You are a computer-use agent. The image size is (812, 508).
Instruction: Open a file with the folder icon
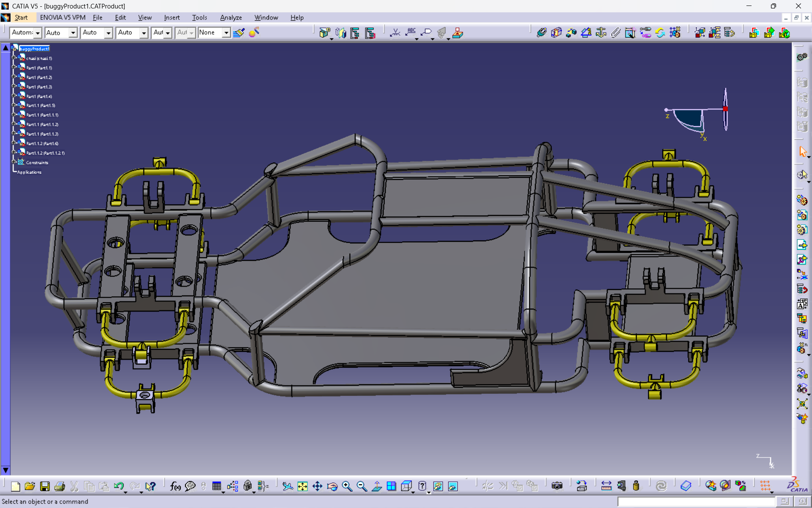point(30,486)
